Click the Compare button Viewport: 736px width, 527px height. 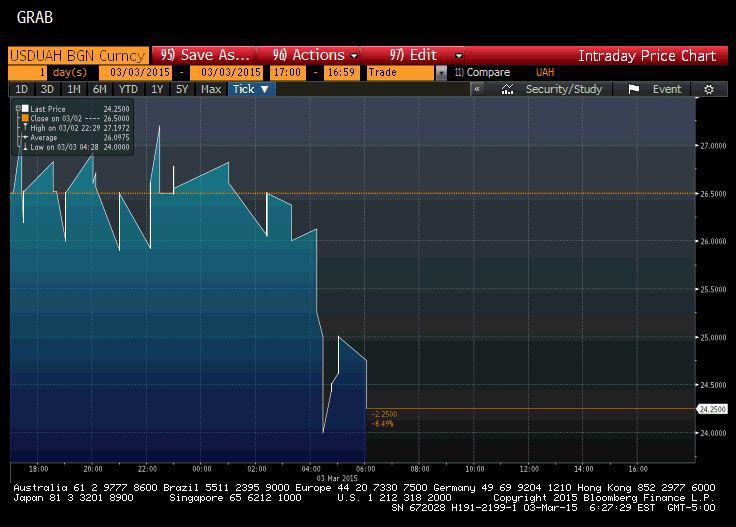pos(483,72)
